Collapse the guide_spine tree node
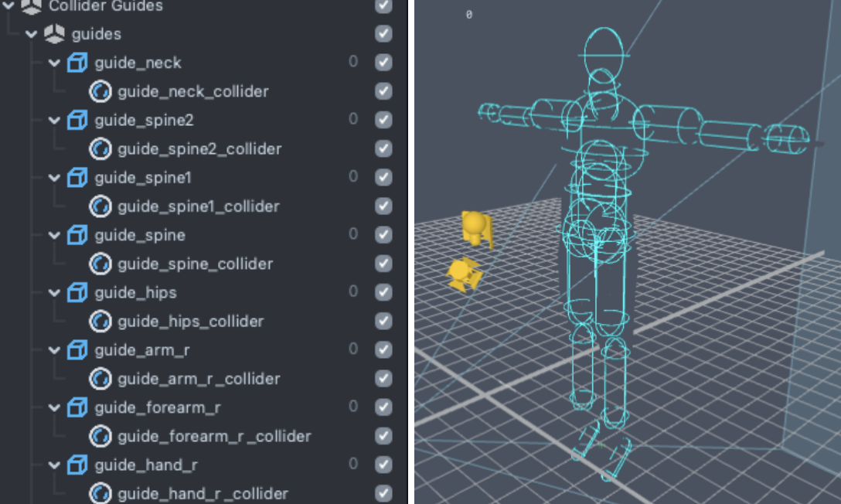Screen dimensions: 841x504 (54, 235)
